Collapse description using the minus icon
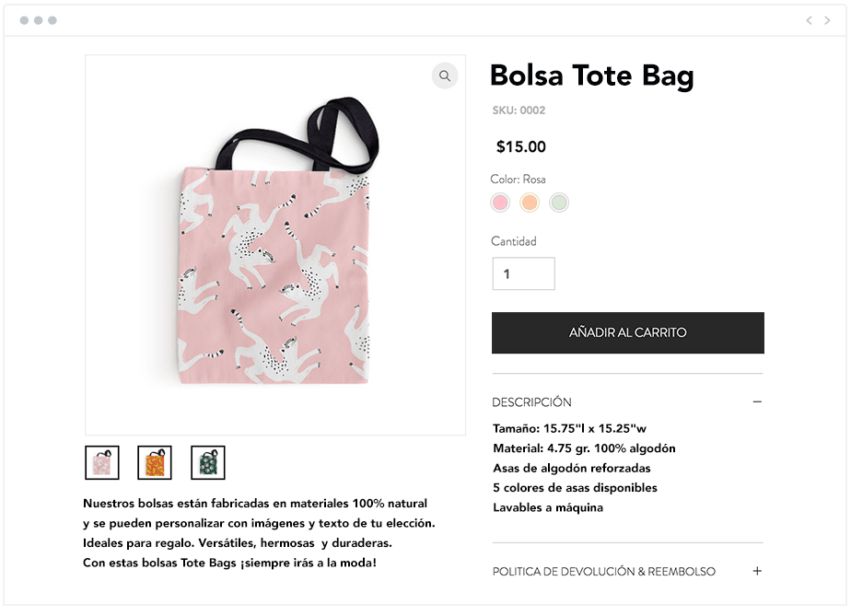Image resolution: width=851 pixels, height=616 pixels. (x=757, y=401)
